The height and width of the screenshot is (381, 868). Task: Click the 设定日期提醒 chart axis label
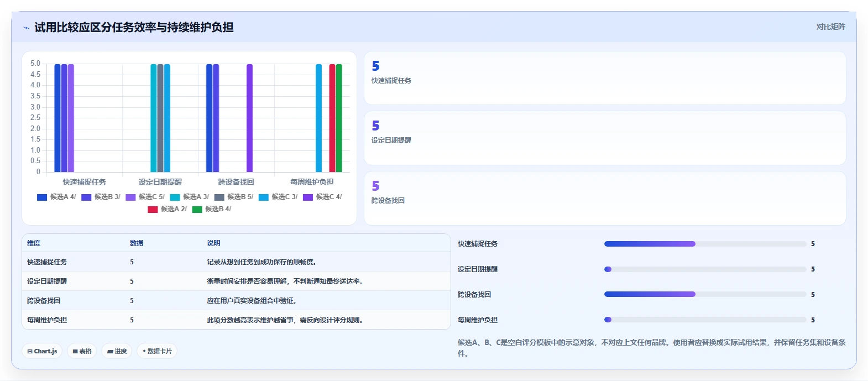(160, 182)
